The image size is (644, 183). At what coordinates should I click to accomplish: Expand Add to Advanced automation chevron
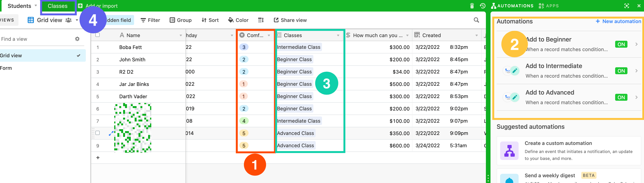(636, 97)
